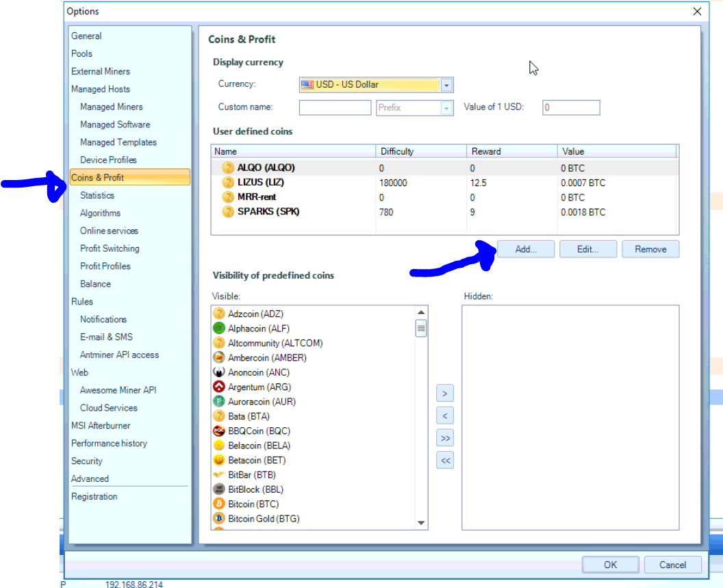Go to External Miners settings
Screen dimensions: 723x588
click(101, 71)
